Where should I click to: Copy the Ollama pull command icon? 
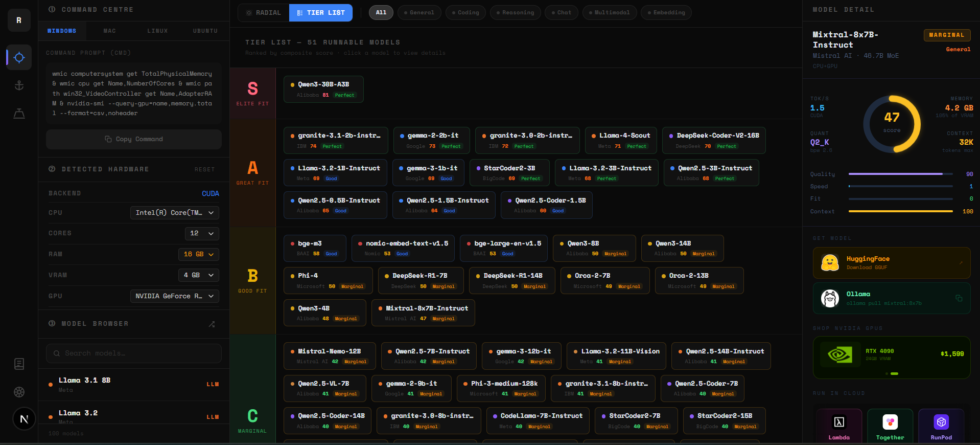(959, 298)
